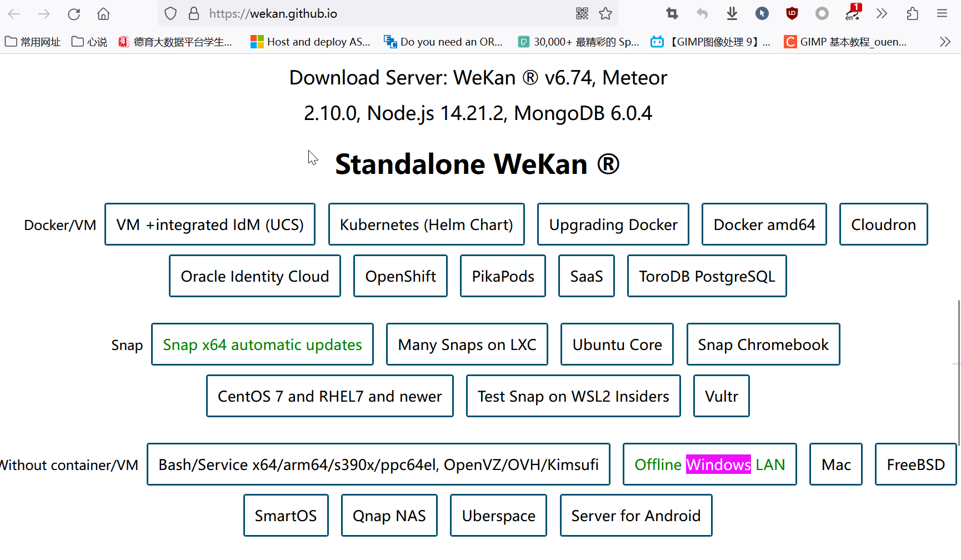This screenshot has width=961, height=560.
Task: Open Bash/Service x64/arm64 install button
Action: point(378,464)
